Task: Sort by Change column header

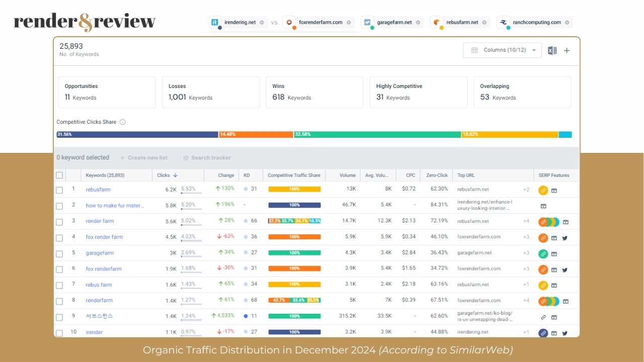Action: (x=226, y=175)
